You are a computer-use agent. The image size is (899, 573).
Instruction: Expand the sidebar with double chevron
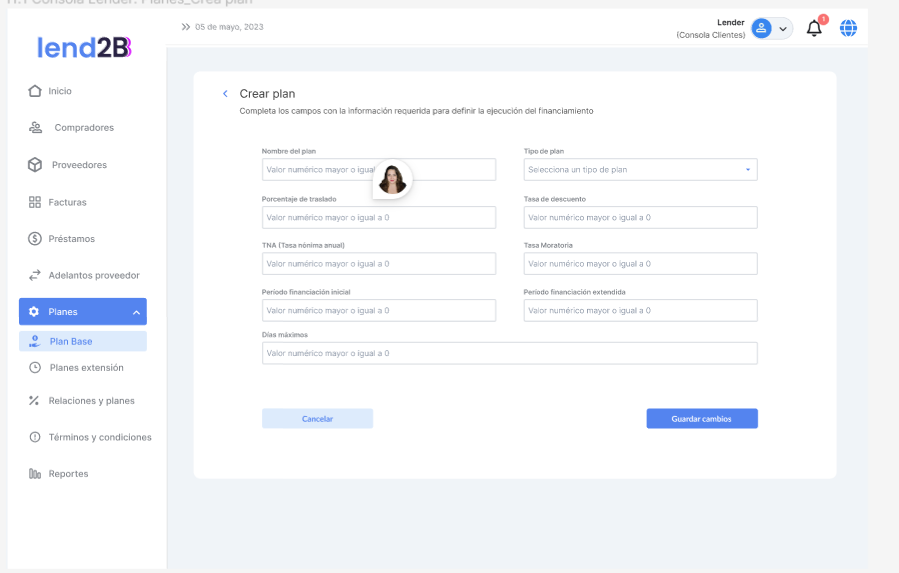click(x=186, y=27)
